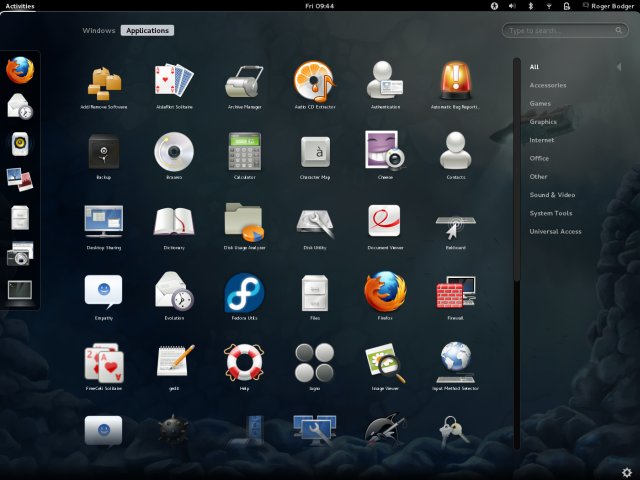Launch Evolution from the applications grid
This screenshot has width=640, height=480.
[174, 296]
